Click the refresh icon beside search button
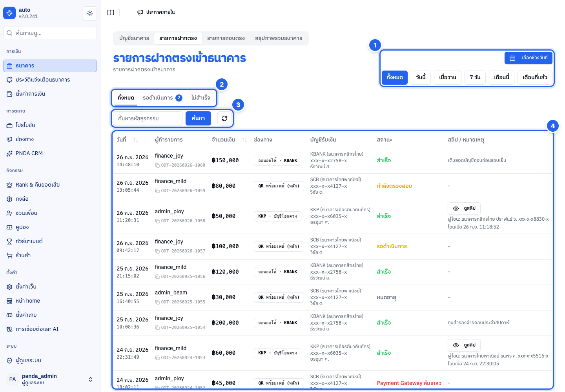Image resolution: width=565 pixels, height=392 pixels. click(224, 118)
